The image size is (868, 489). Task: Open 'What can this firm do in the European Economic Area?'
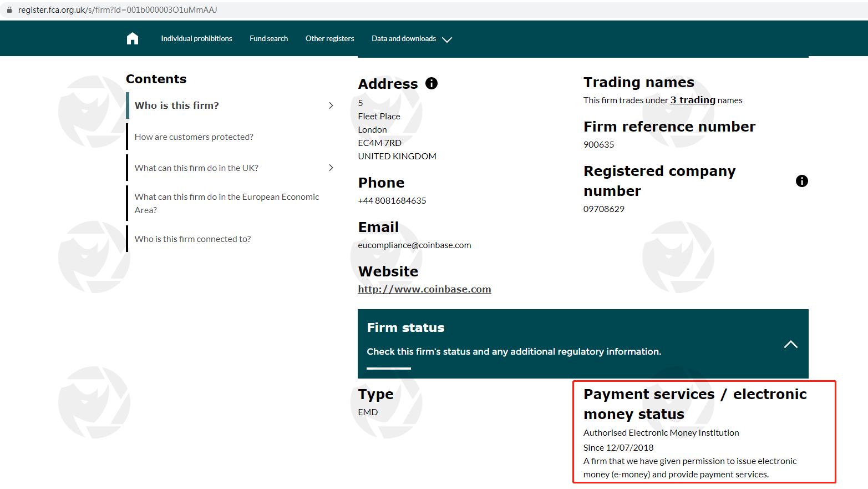click(226, 203)
